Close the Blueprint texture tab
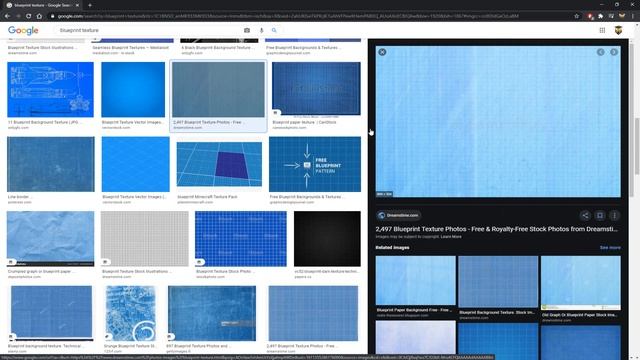 coord(77,5)
